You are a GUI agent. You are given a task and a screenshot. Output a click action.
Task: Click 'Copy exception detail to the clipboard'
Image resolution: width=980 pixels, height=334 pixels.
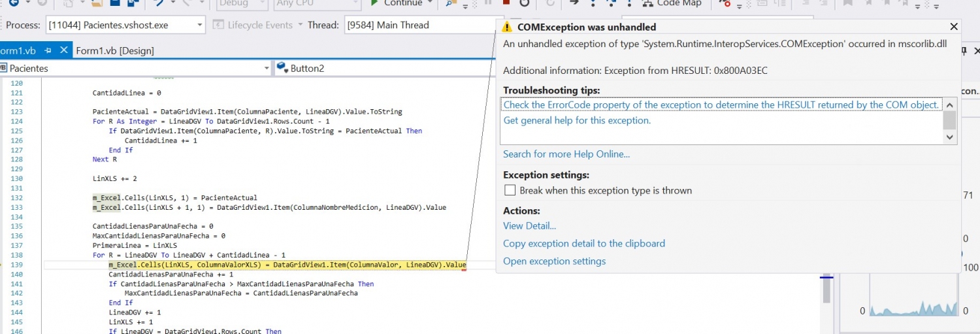pos(583,244)
